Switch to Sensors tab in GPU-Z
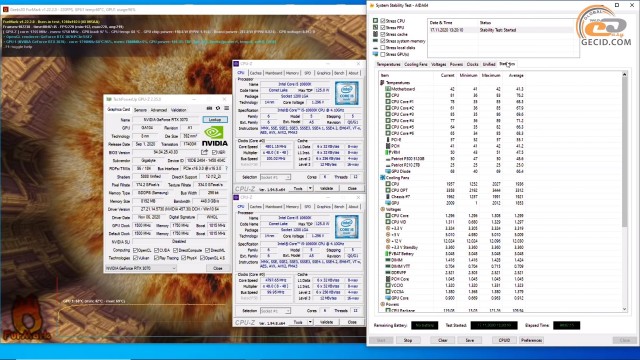 coord(140,110)
